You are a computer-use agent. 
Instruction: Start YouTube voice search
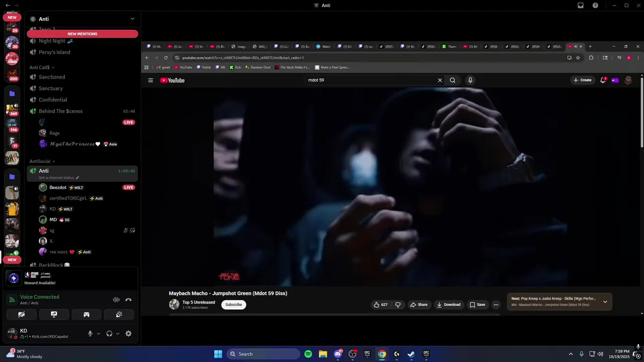click(x=470, y=80)
